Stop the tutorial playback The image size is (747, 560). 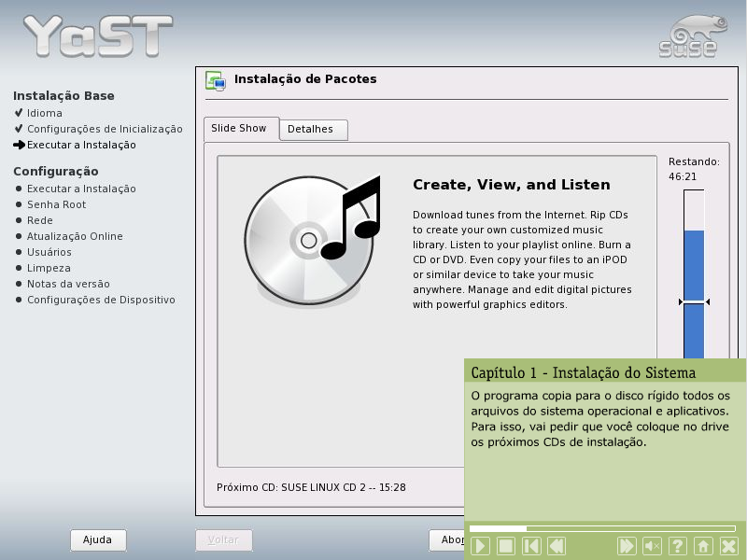(505, 546)
